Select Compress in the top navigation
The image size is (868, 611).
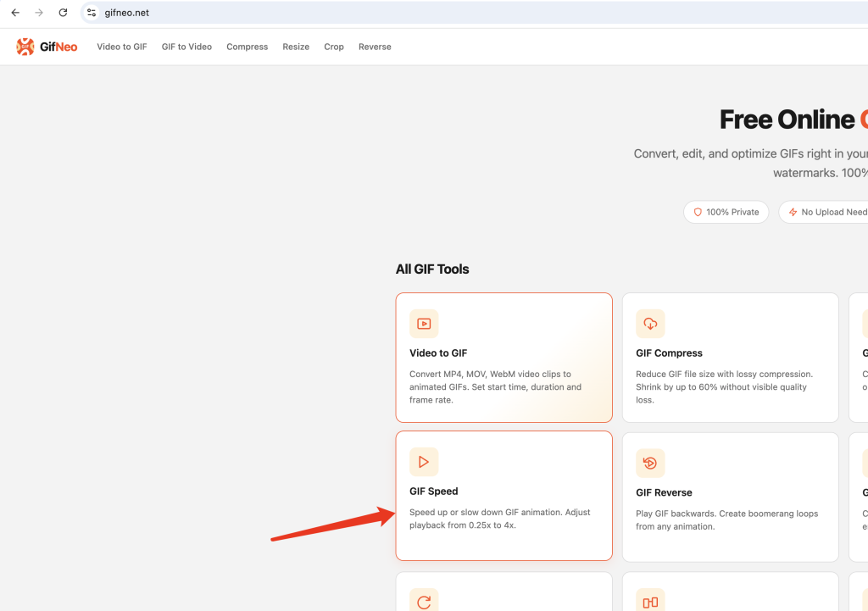click(x=247, y=47)
